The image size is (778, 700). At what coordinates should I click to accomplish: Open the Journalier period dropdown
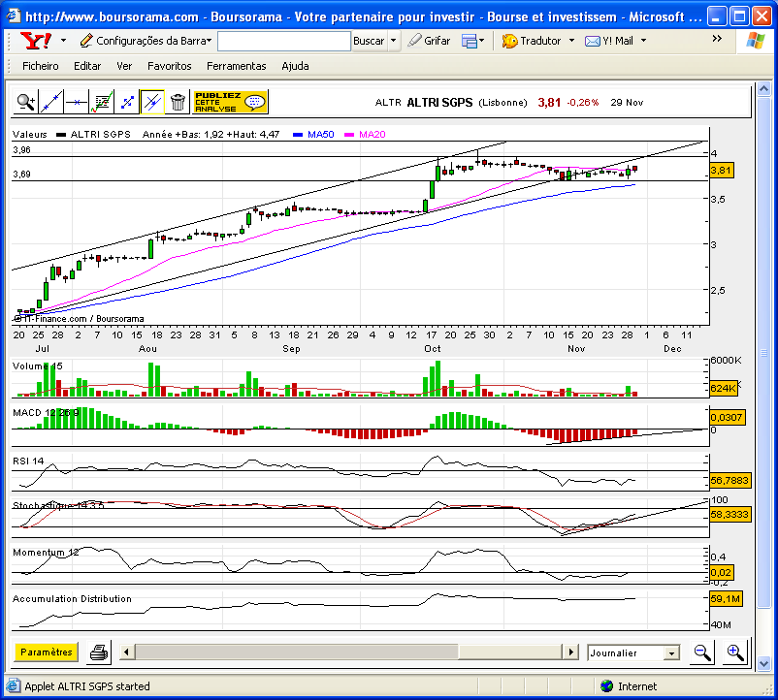[x=633, y=652]
